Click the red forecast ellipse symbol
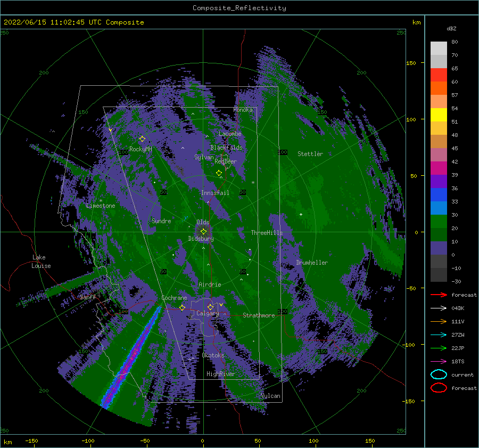The height and width of the screenshot is (448, 479). pos(439,388)
